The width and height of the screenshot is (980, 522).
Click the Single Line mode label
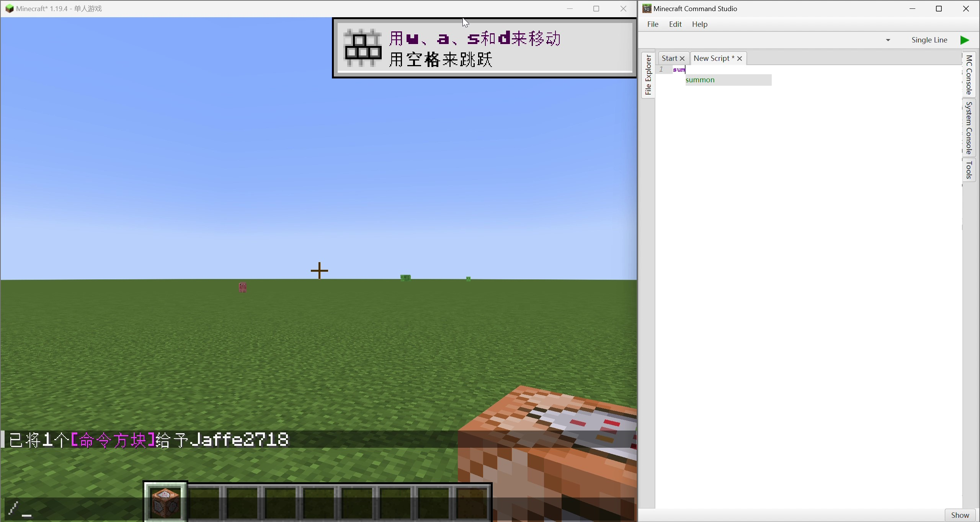(x=929, y=40)
